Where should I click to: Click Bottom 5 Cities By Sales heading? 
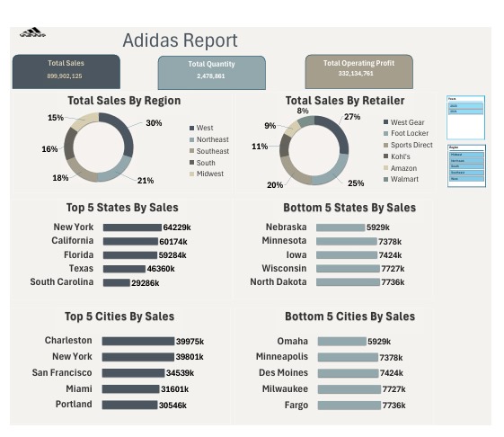point(349,317)
